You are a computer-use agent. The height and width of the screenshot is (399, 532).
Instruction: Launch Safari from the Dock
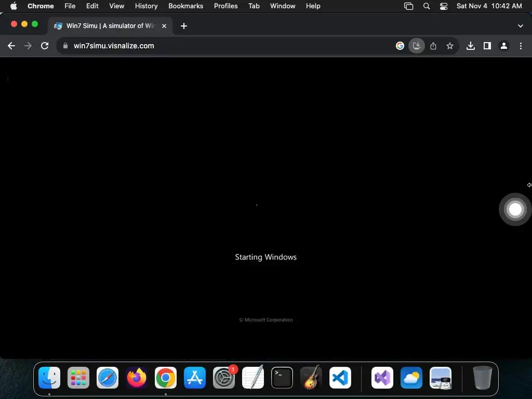108,378
